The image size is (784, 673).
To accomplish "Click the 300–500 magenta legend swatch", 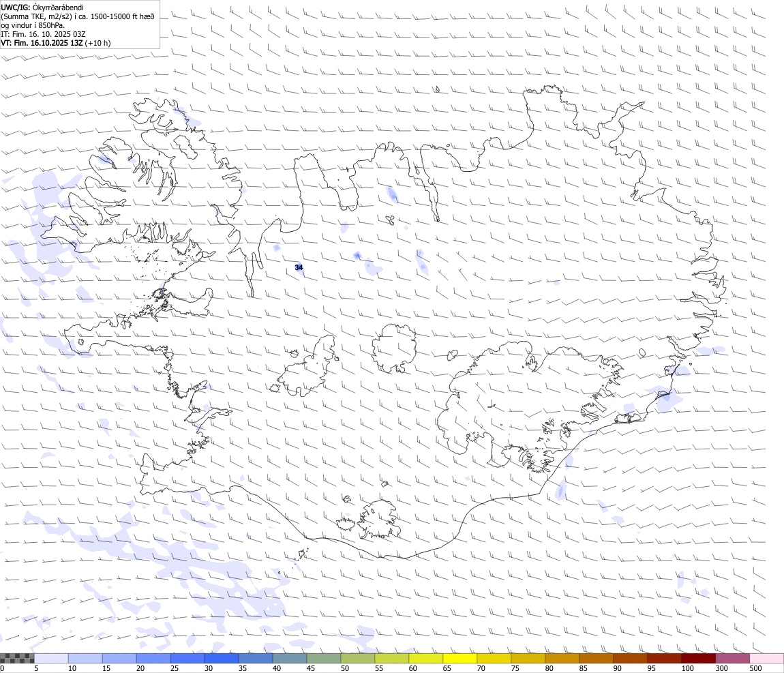I will coord(732,658).
